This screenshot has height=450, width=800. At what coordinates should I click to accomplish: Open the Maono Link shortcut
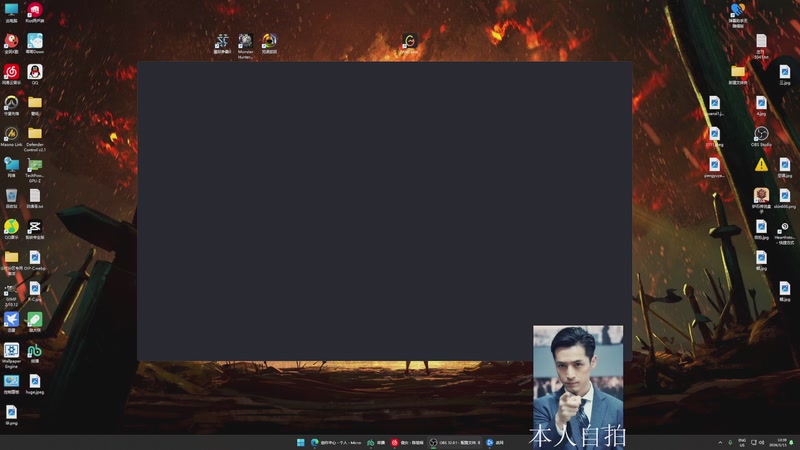(x=11, y=136)
